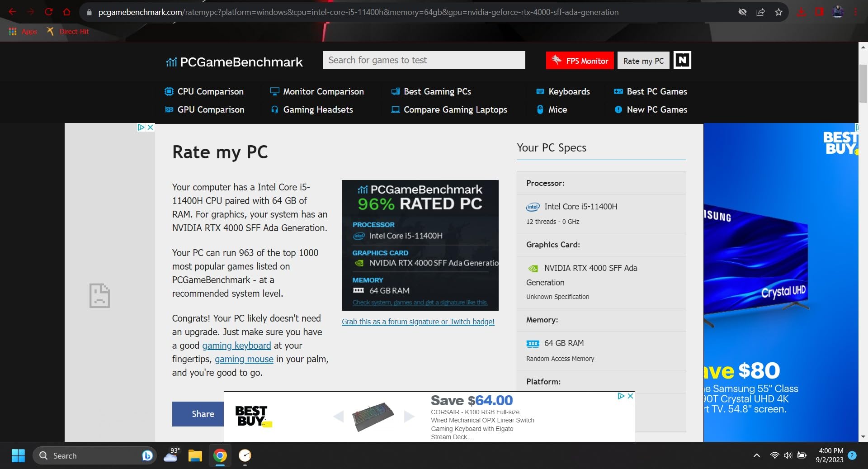Click the site lock icon in address bar
868x469 pixels.
(x=89, y=12)
